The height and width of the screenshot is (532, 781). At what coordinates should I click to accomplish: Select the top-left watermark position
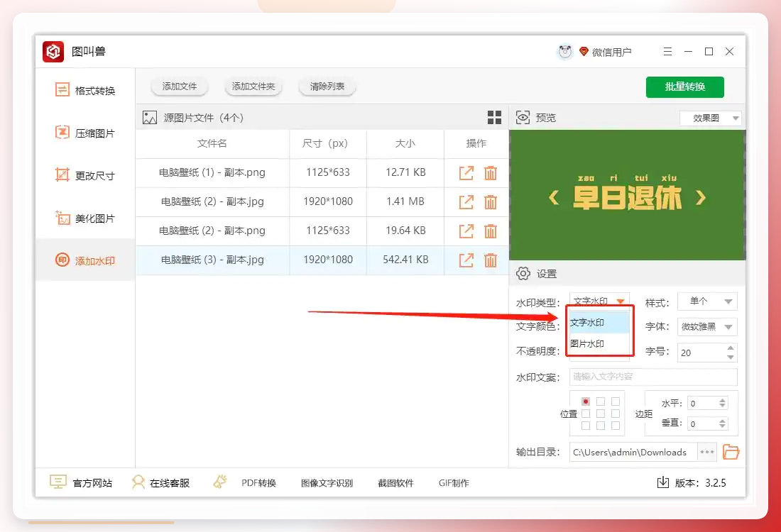point(586,401)
